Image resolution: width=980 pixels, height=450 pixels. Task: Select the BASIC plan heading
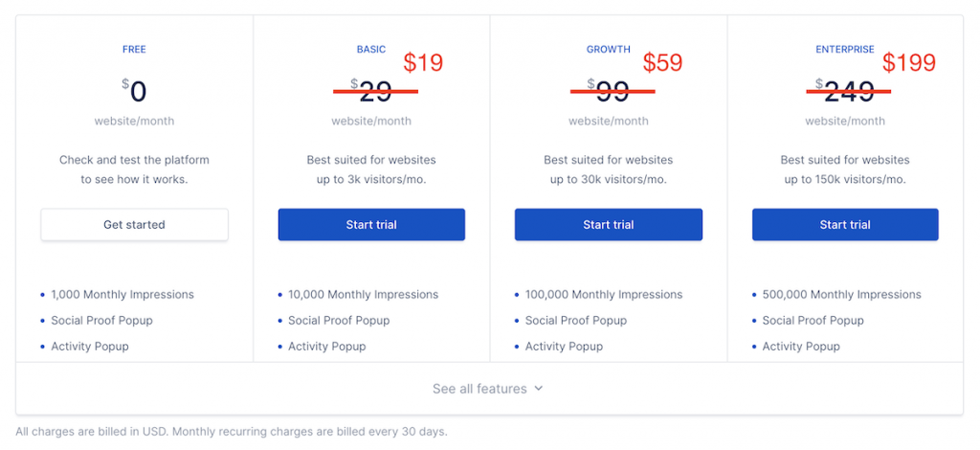tap(371, 50)
